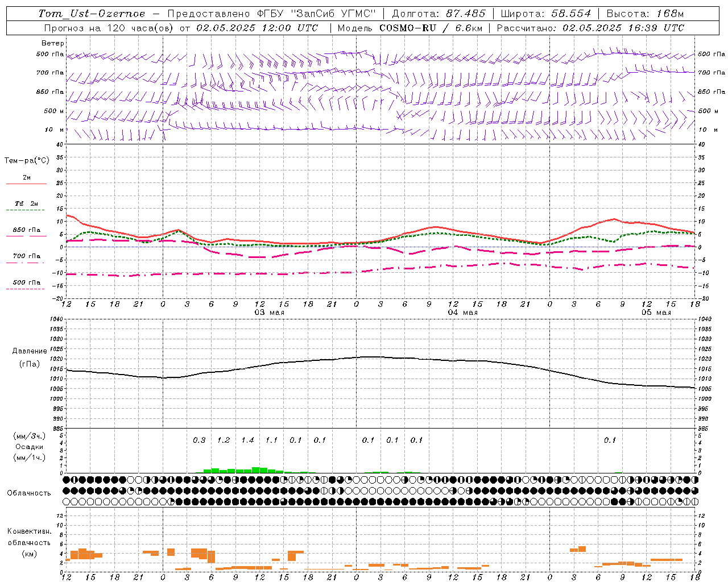Screen dimensions: 728x582
Task: Click the 05 мая date label
Action: point(656,313)
